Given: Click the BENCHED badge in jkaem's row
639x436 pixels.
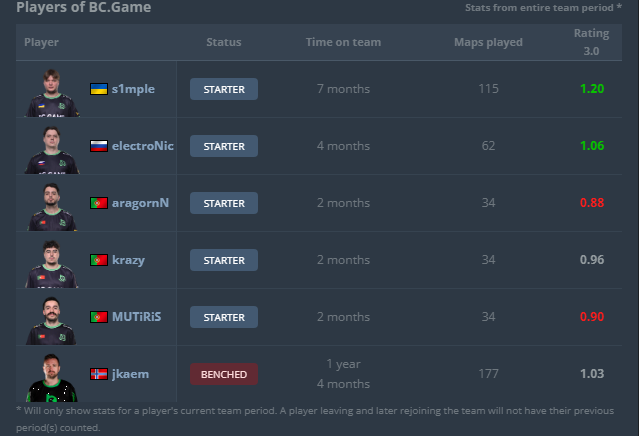Looking at the screenshot, I should pyautogui.click(x=224, y=374).
